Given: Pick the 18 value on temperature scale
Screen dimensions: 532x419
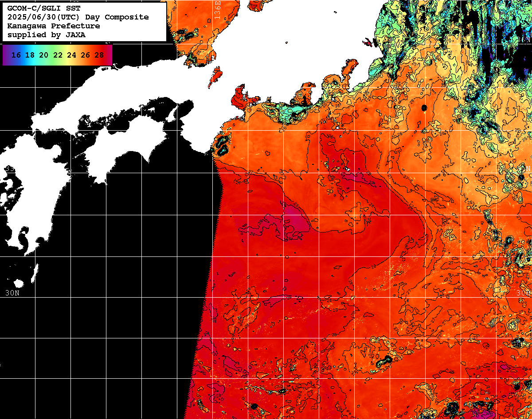Looking at the screenshot, I should point(30,55).
